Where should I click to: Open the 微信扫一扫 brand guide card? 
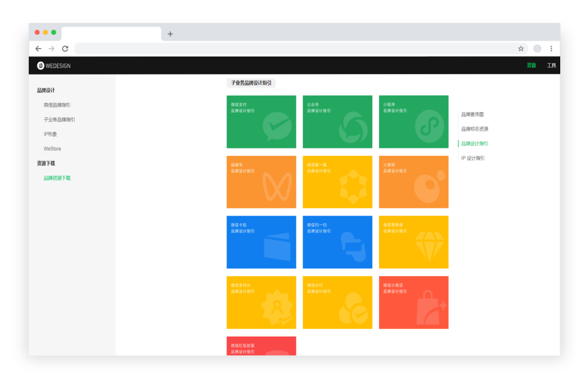(338, 242)
